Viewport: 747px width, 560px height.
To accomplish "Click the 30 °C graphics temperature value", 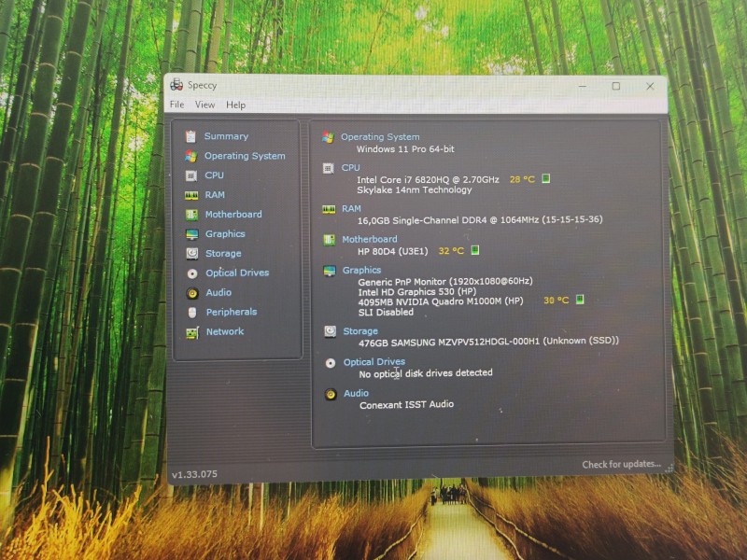I will tap(557, 300).
